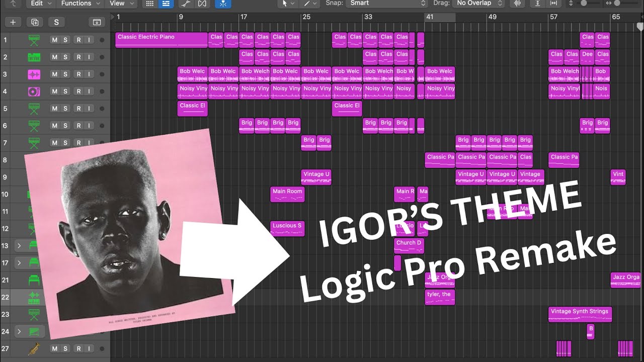Mute track 1
This screenshot has height=362, width=644.
point(55,40)
